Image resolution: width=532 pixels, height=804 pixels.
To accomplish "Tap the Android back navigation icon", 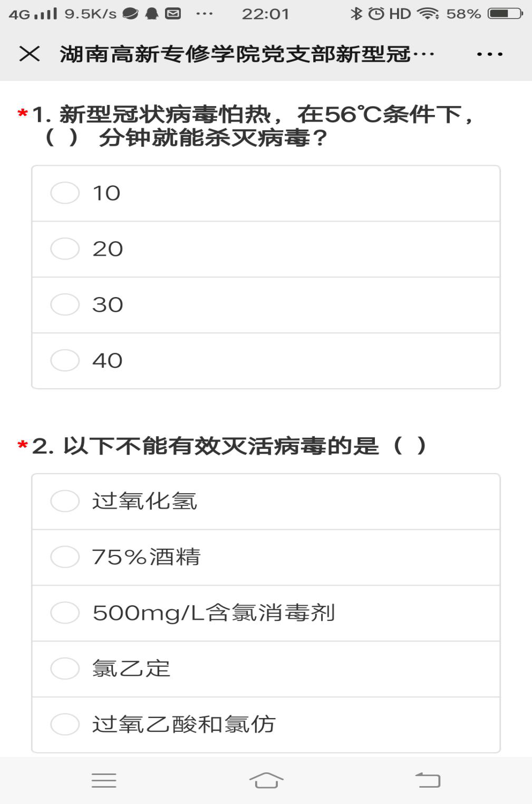I will pyautogui.click(x=428, y=780).
